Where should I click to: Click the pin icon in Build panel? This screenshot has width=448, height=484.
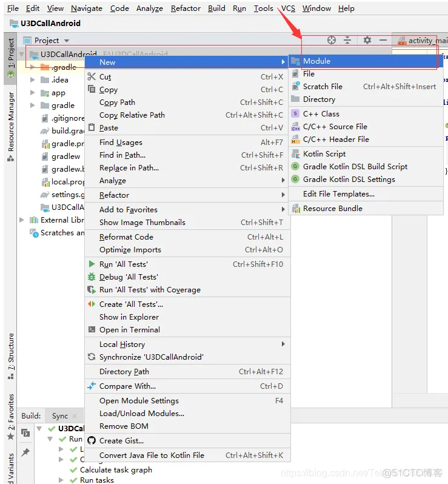coord(25,452)
